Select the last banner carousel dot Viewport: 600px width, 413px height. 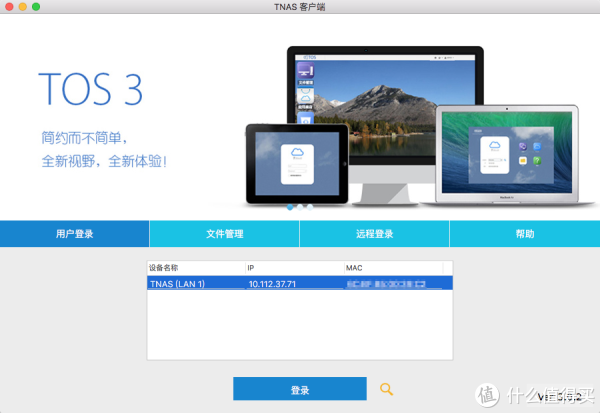[x=310, y=207]
